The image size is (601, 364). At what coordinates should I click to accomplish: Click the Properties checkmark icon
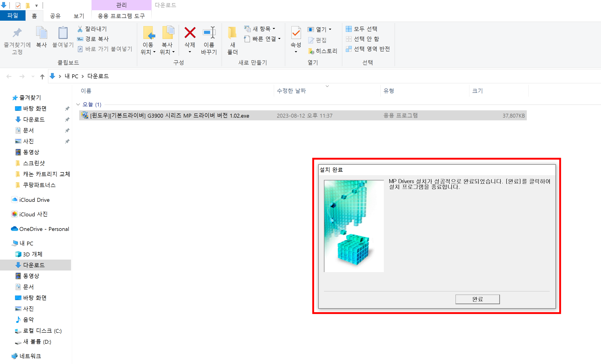coord(296,33)
